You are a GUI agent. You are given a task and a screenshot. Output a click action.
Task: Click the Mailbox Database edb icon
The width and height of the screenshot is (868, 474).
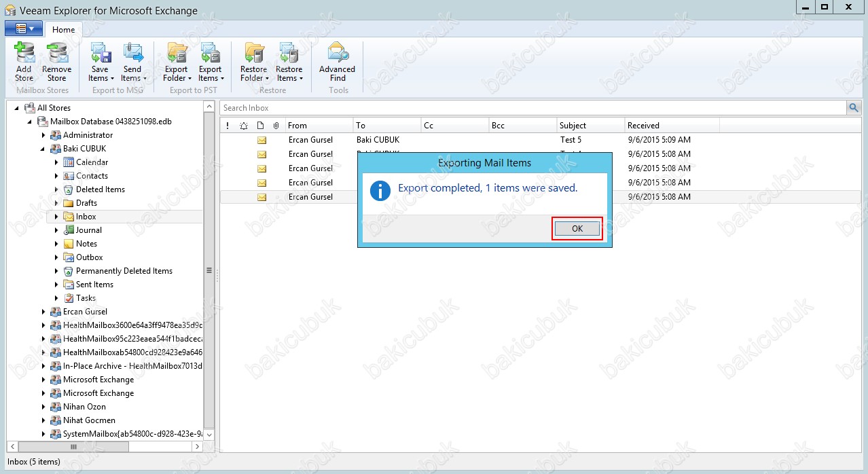pyautogui.click(x=42, y=122)
